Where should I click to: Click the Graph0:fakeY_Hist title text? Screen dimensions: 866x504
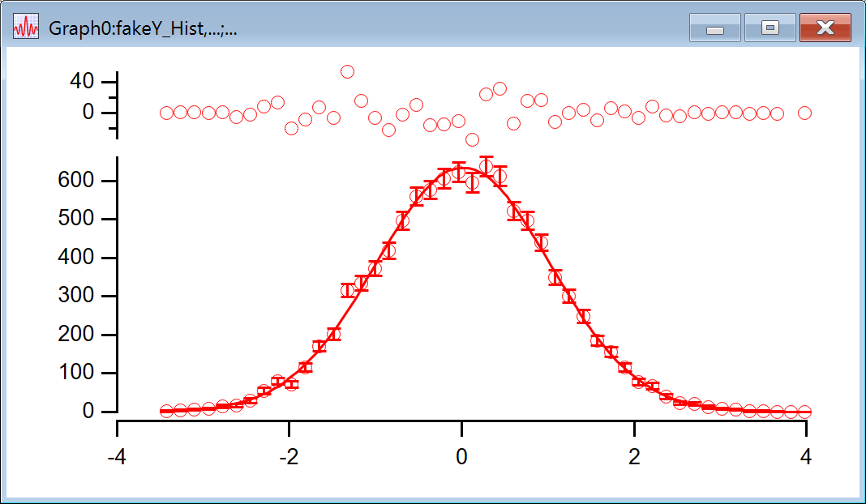click(143, 28)
